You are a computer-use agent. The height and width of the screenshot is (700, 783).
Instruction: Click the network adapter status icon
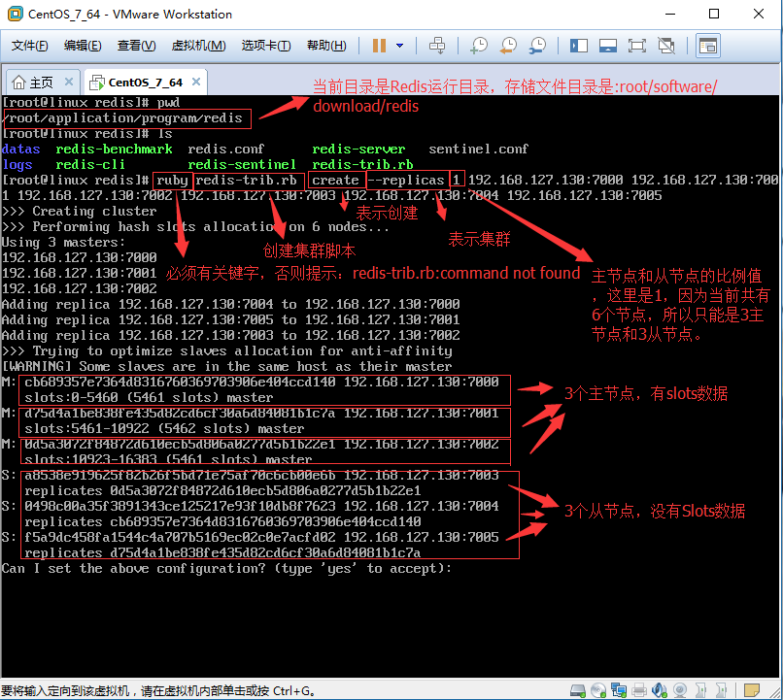[619, 690]
